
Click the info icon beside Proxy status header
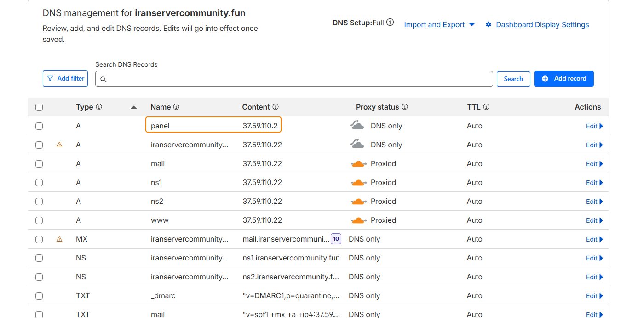(405, 107)
